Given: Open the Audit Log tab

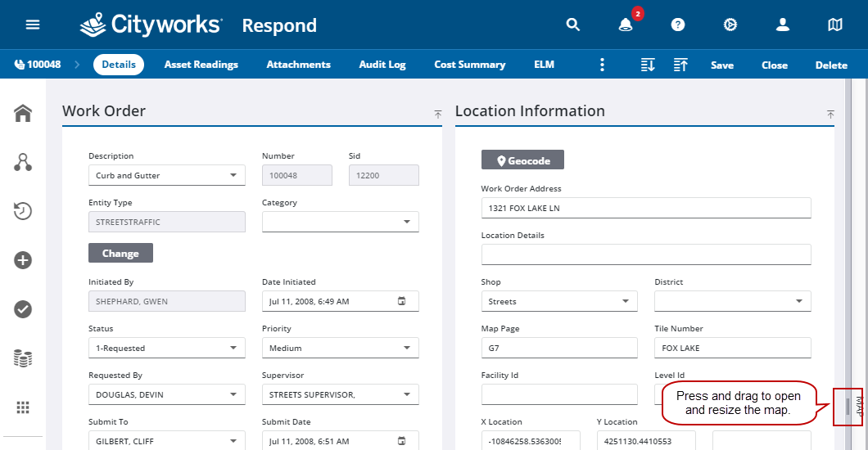Looking at the screenshot, I should tap(382, 65).
